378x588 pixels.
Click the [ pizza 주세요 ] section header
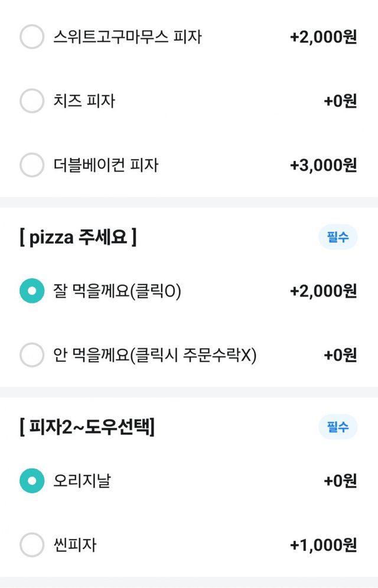click(77, 238)
